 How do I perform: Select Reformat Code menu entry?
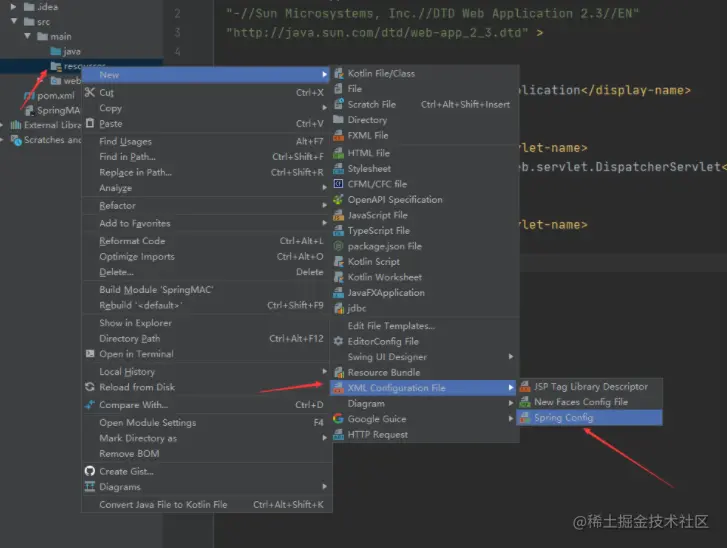[x=205, y=241]
